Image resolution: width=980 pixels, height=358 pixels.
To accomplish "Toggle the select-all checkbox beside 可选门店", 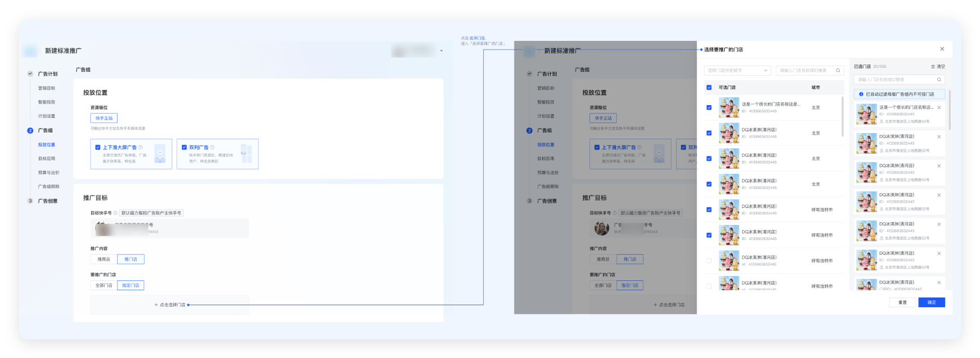I will click(709, 87).
